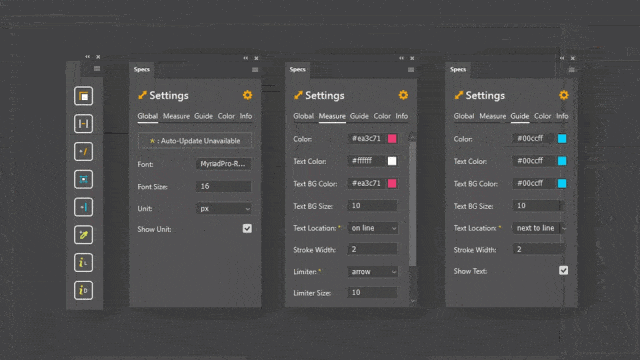Select Color tab in the middle settings panel

(x=382, y=116)
